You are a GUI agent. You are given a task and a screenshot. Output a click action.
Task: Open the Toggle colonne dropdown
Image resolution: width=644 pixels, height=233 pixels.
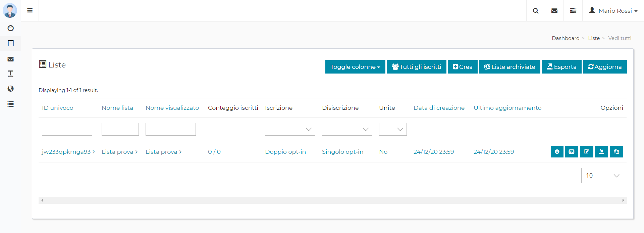(355, 67)
